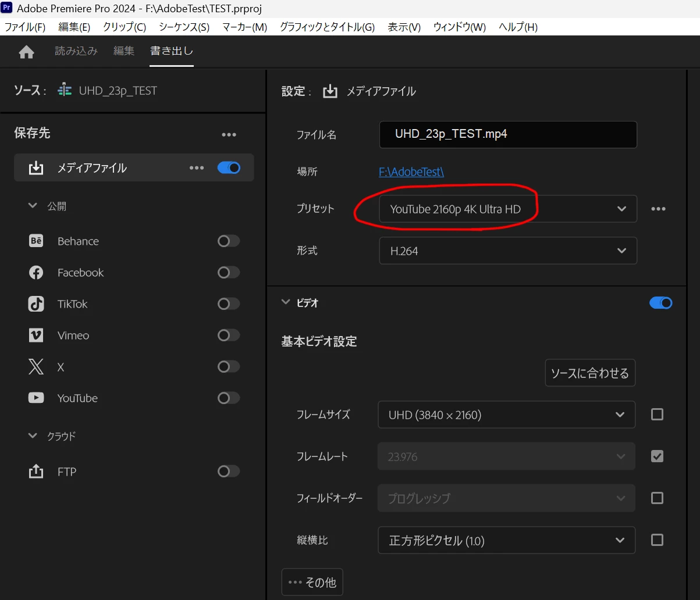700x600 pixels.
Task: Enable FTP upload toggle
Action: coord(229,471)
